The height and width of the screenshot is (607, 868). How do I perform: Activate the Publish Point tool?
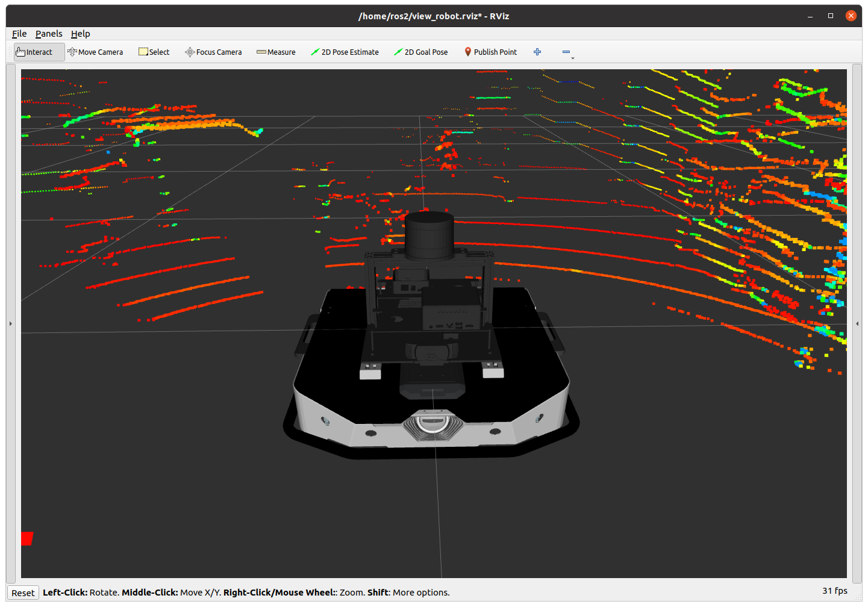click(490, 52)
